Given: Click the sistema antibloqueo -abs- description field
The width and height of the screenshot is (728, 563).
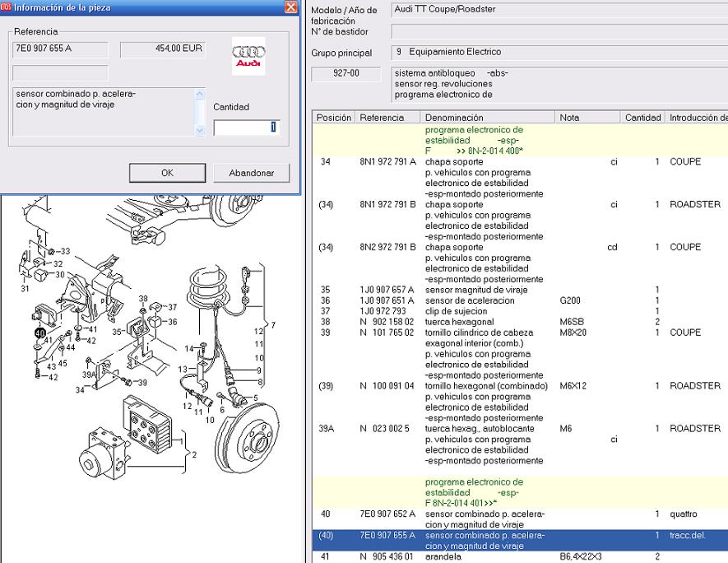Looking at the screenshot, I should click(x=559, y=84).
